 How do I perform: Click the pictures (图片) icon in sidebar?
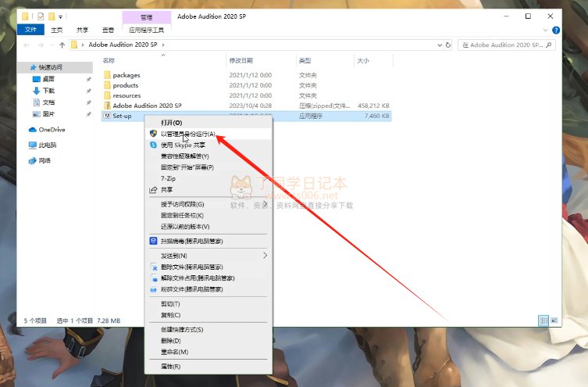point(37,113)
